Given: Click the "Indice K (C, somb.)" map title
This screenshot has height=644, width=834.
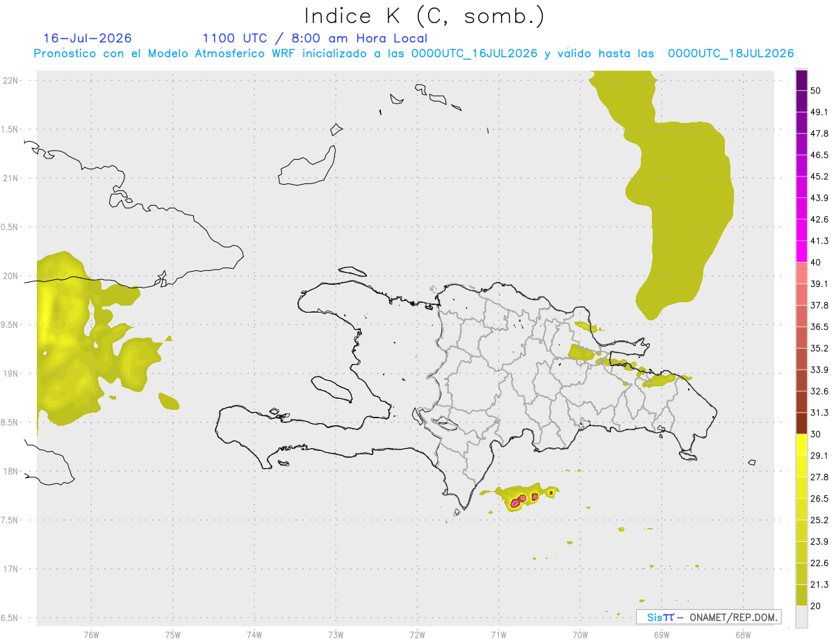Looking at the screenshot, I should 425,16.
